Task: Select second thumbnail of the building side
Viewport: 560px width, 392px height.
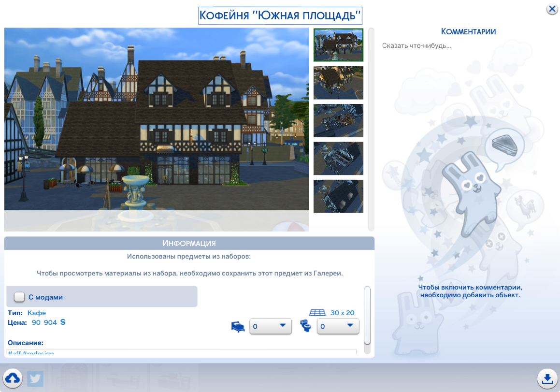Action: coord(338,83)
